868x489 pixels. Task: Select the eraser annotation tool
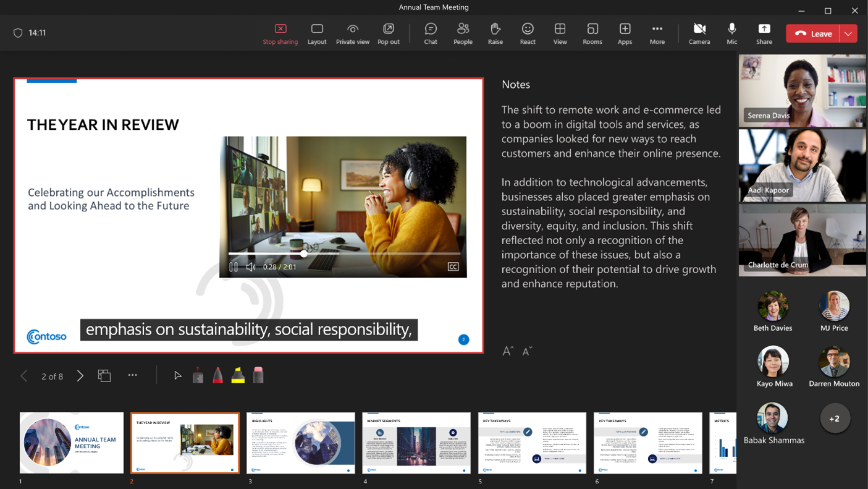(x=258, y=375)
